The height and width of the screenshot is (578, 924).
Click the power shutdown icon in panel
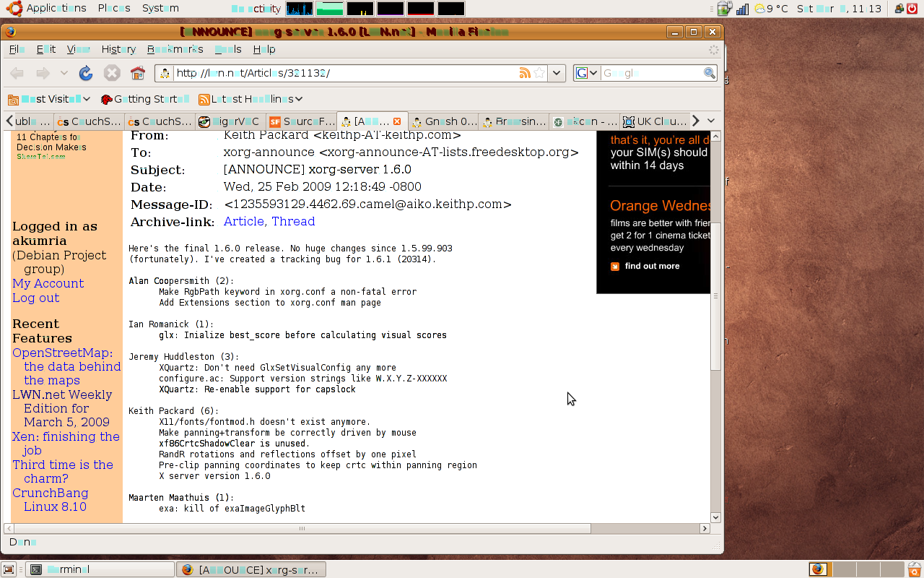(912, 9)
